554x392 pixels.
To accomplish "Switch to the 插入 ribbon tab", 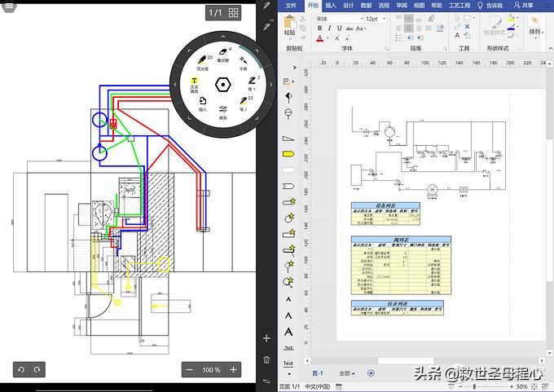I will point(330,5).
